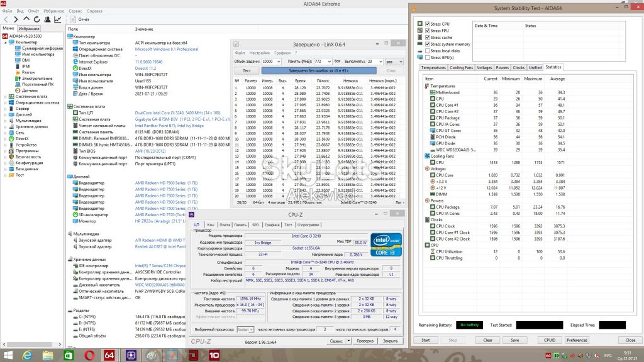Click the Microsoft Windows 8.1 Professional link
This screenshot has width=644, height=362.
click(x=167, y=49)
